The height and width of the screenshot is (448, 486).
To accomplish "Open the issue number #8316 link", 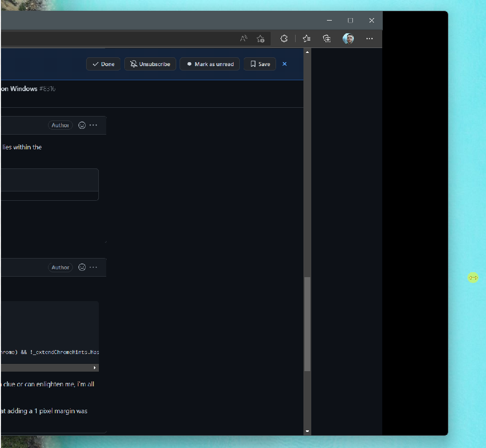I will pos(47,89).
